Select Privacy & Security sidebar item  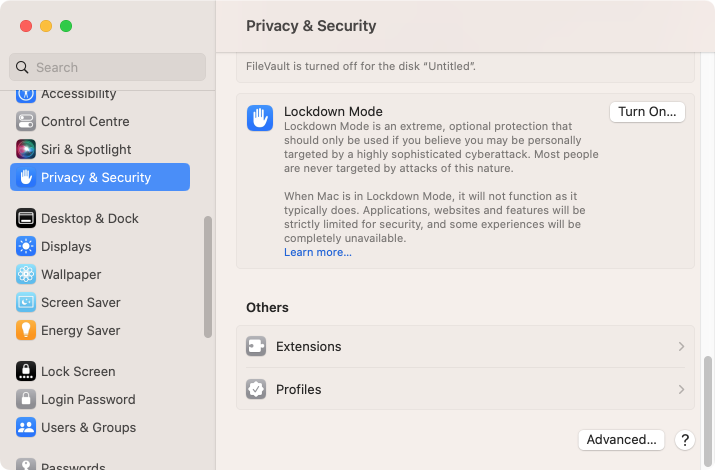point(100,177)
